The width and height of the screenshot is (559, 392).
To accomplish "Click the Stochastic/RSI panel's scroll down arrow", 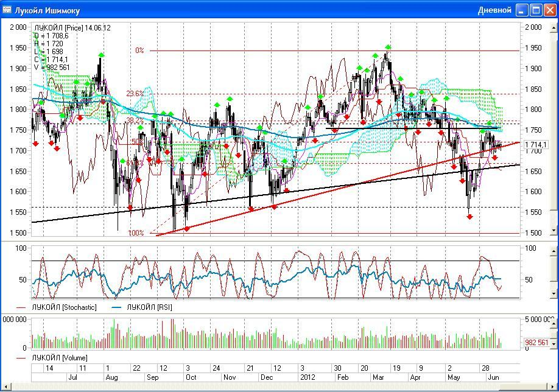I will coord(554,293).
